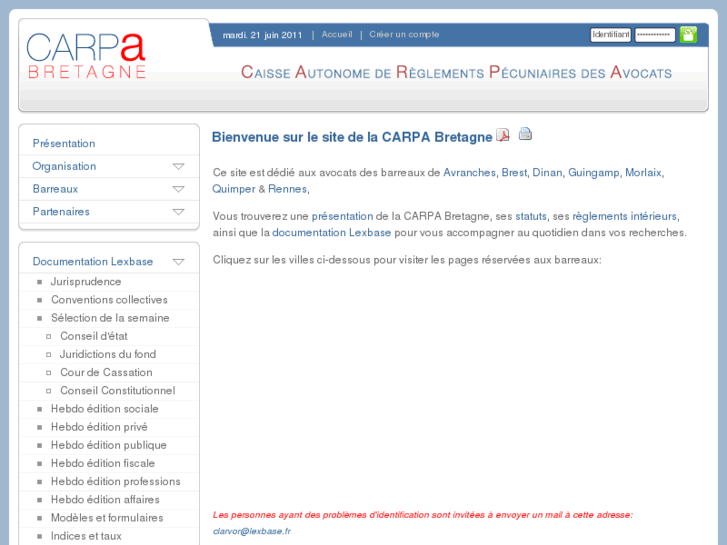The width and height of the screenshot is (727, 545).
Task: Select Organisation in the sidebar menu
Action: tap(64, 166)
